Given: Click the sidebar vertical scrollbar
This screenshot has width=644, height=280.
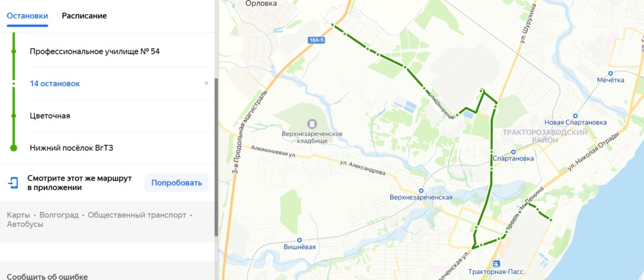Looking at the screenshot, I should coord(216,157).
